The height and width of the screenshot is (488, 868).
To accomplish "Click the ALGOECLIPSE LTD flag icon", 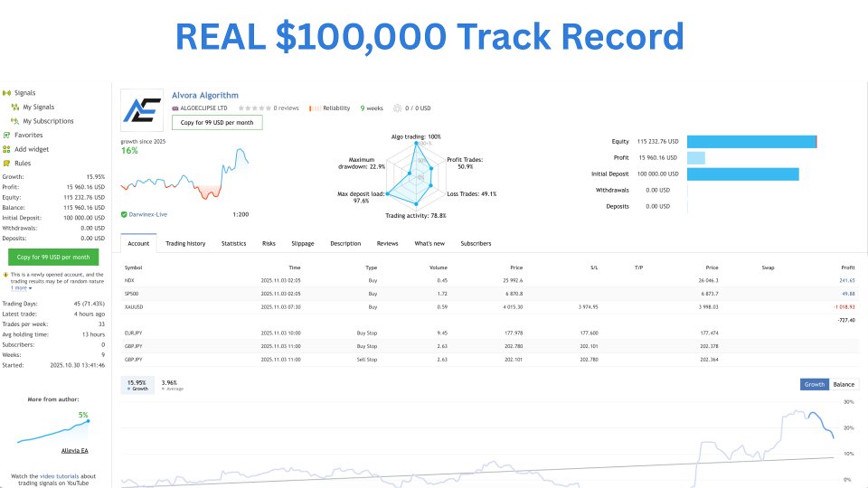I will pyautogui.click(x=175, y=108).
